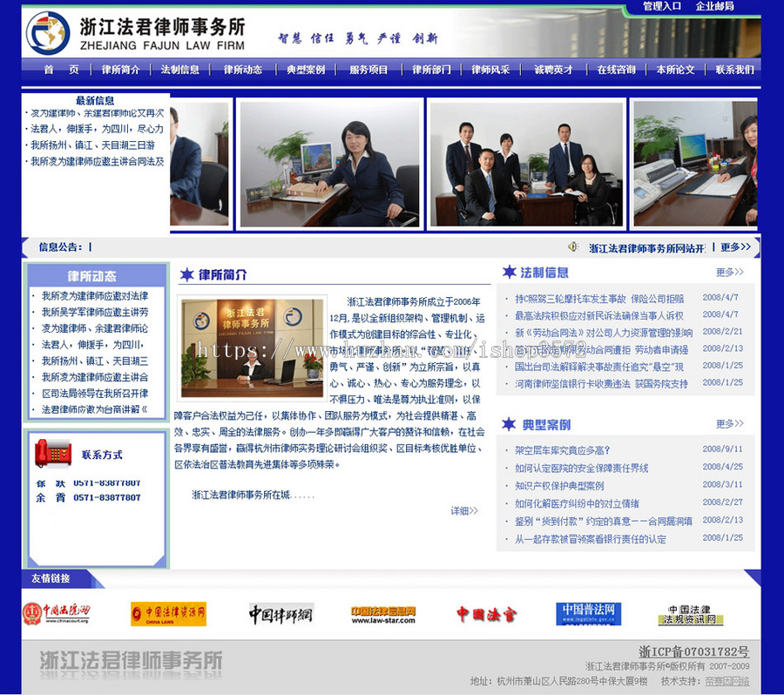Open 更多 in the announcement bar
784x695 pixels.
(735, 246)
